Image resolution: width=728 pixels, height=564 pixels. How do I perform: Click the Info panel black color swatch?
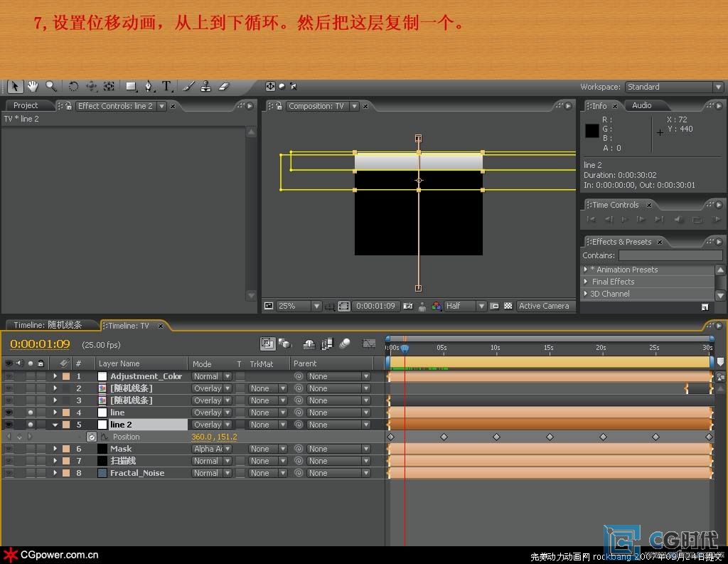[x=591, y=131]
